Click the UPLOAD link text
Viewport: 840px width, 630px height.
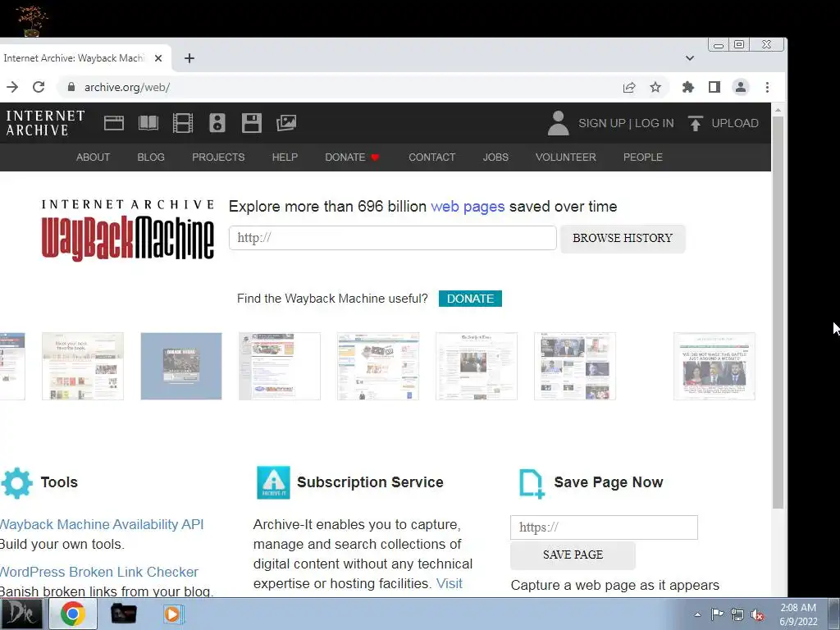click(734, 123)
